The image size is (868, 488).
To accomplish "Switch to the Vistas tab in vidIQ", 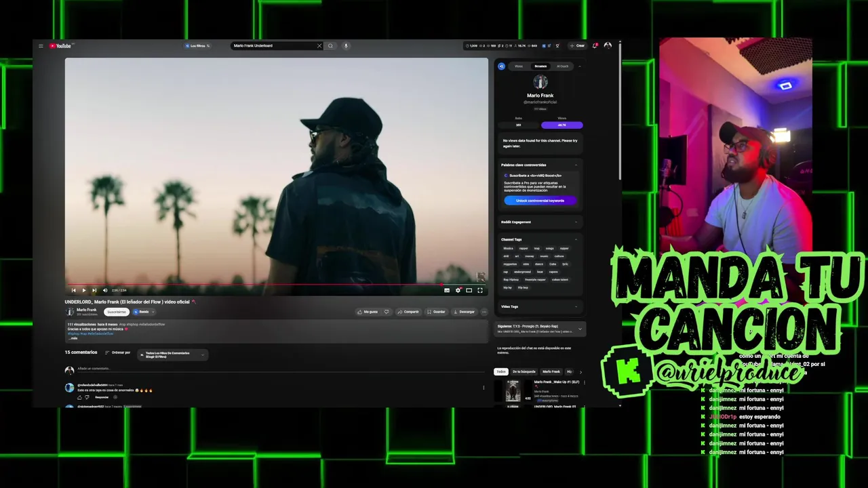I will tap(519, 66).
